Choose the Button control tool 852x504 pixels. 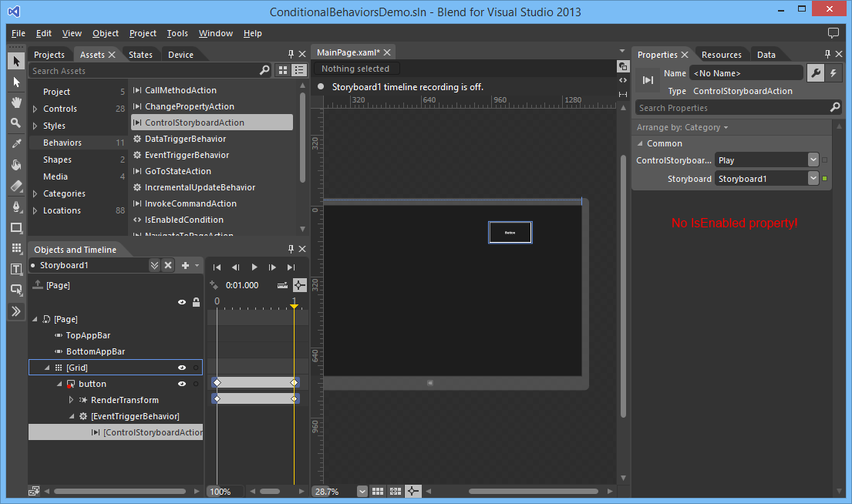point(16,290)
